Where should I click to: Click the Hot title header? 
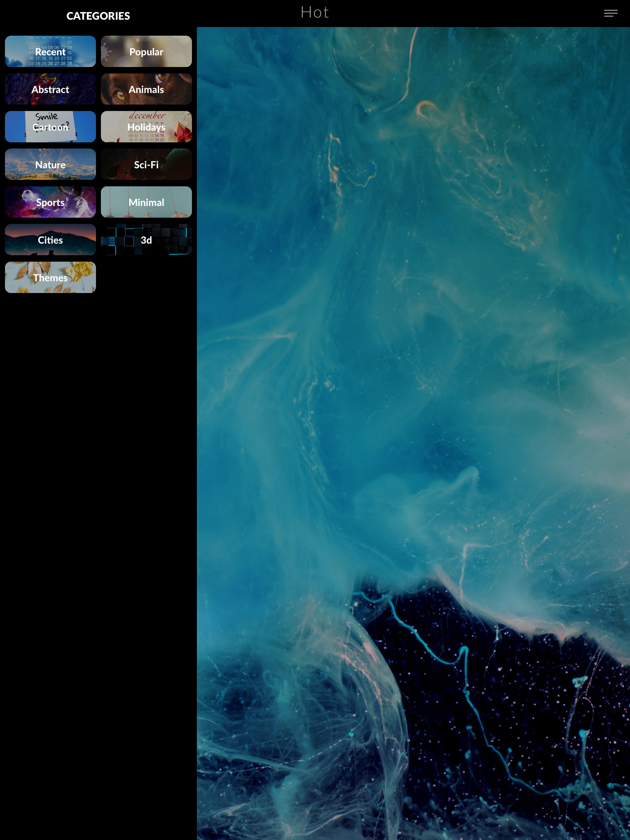(x=315, y=13)
